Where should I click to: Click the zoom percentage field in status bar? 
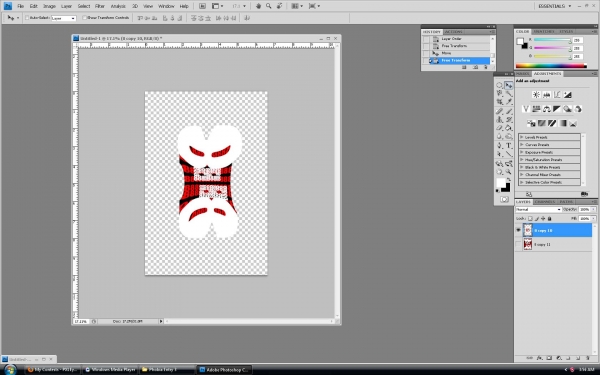click(81, 321)
